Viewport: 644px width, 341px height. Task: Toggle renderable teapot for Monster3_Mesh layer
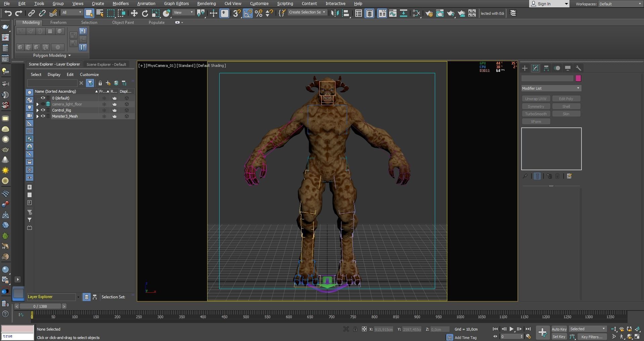[115, 116]
